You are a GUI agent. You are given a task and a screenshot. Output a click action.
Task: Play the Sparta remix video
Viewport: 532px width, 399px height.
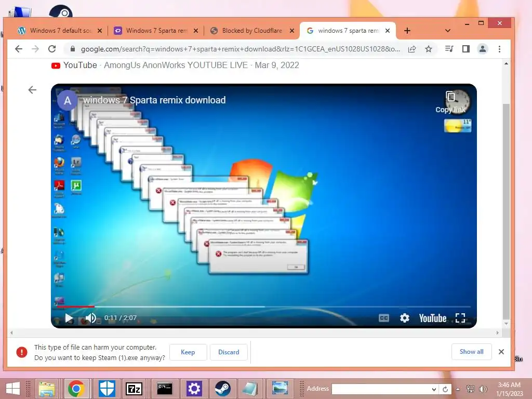(69, 318)
